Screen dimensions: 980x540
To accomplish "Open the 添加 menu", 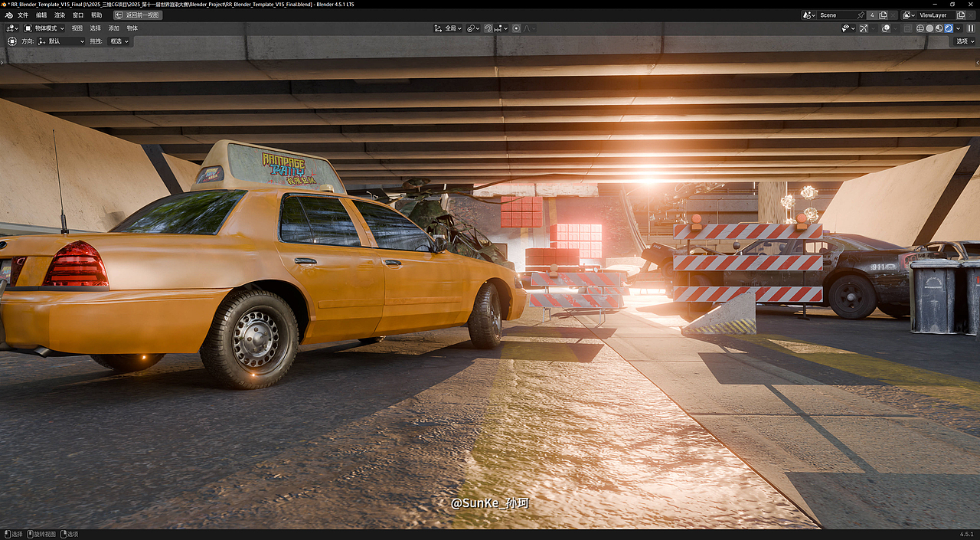I will pos(113,28).
